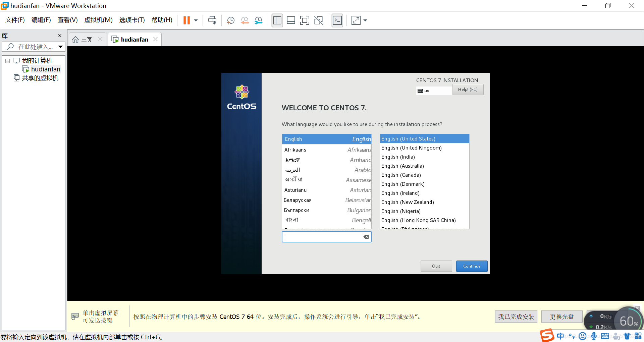This screenshot has height=342, width=644.
Task: Click the stretch guest display icon
Action: (x=356, y=20)
